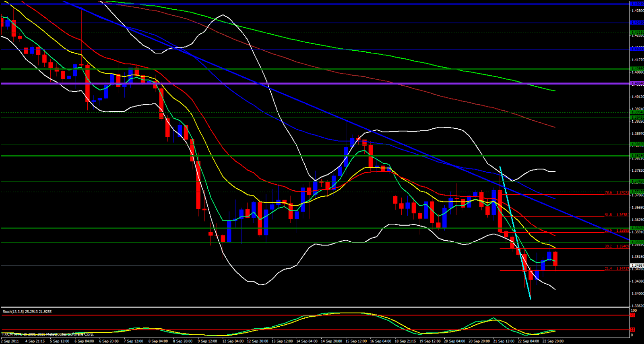644x344 pixels.
Task: Click the 15 Sep 12:00 time label
Action: point(356,341)
